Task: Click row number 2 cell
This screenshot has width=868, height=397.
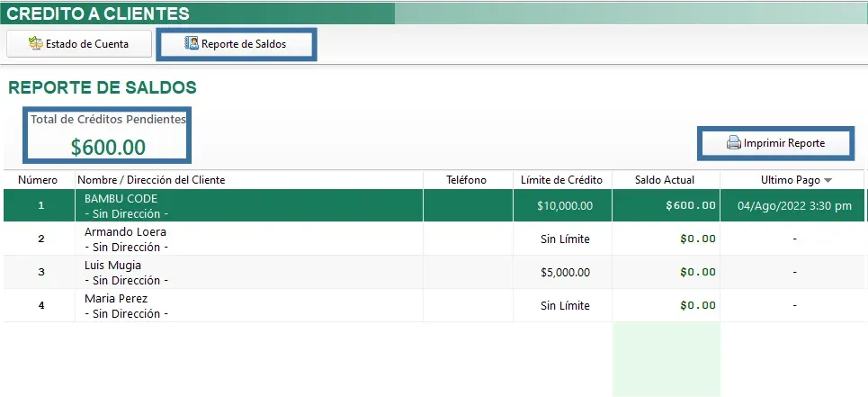Action: (x=40, y=239)
